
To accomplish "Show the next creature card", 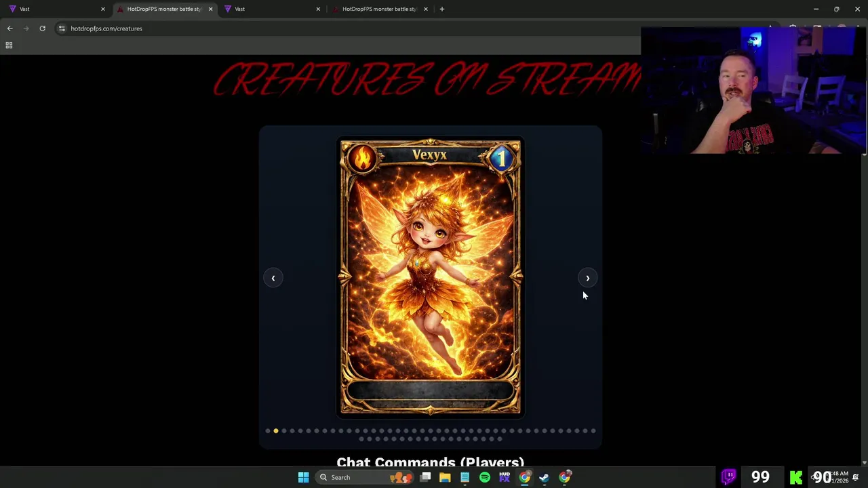I will tap(588, 278).
